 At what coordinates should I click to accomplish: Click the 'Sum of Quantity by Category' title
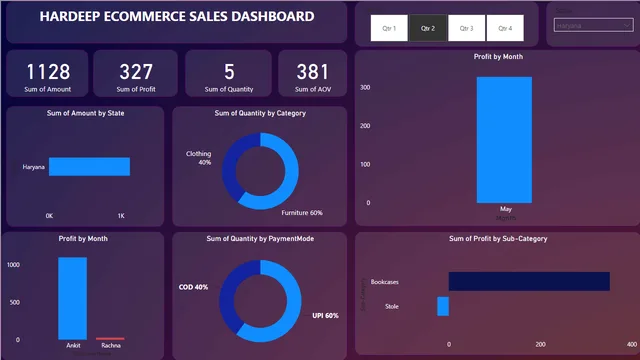pos(260,113)
